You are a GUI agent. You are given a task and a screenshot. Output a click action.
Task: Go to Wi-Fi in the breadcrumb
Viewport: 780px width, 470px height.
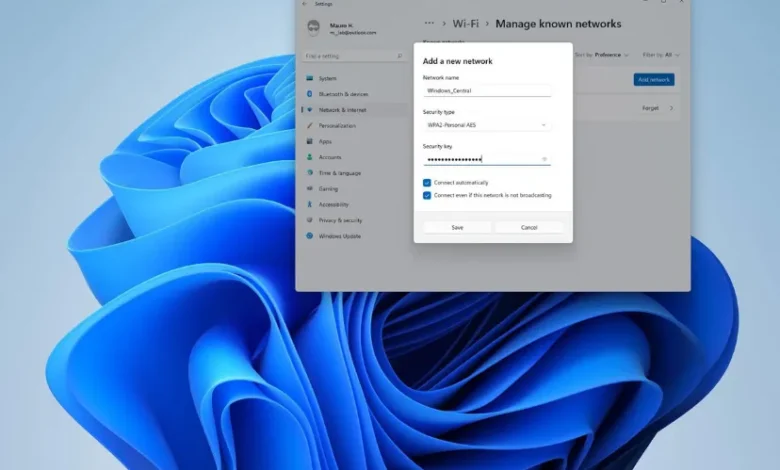point(466,23)
